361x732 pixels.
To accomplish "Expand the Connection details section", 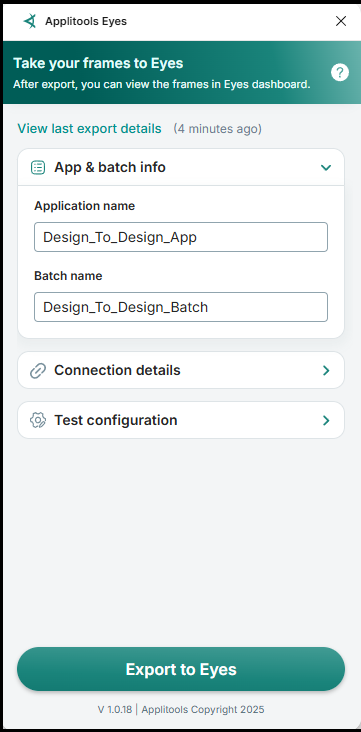I will tap(326, 370).
